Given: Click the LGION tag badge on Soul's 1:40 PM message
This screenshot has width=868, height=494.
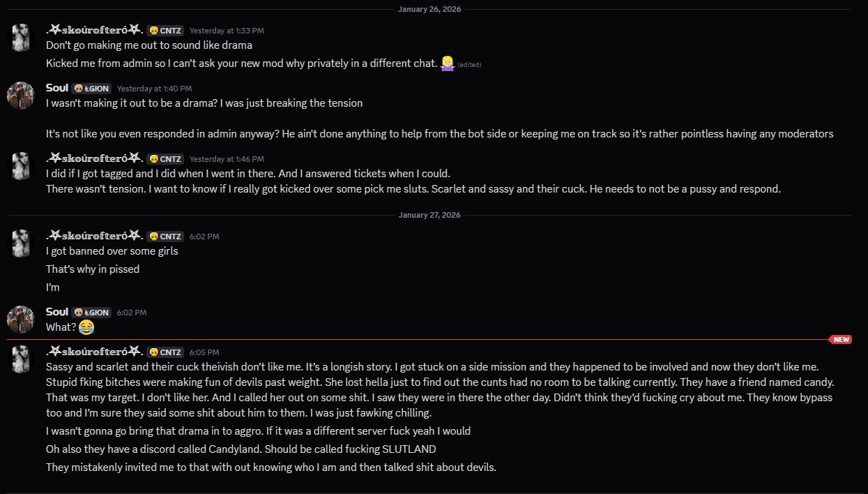Looking at the screenshot, I should click(91, 89).
